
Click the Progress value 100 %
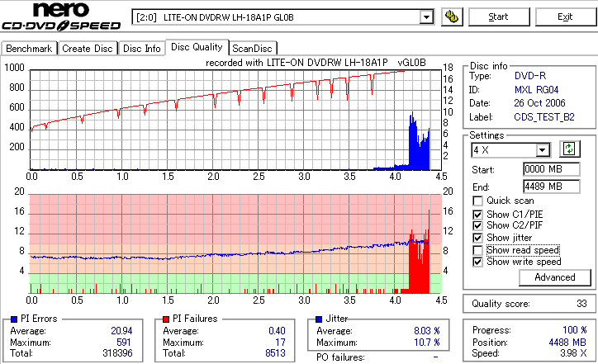tap(574, 330)
